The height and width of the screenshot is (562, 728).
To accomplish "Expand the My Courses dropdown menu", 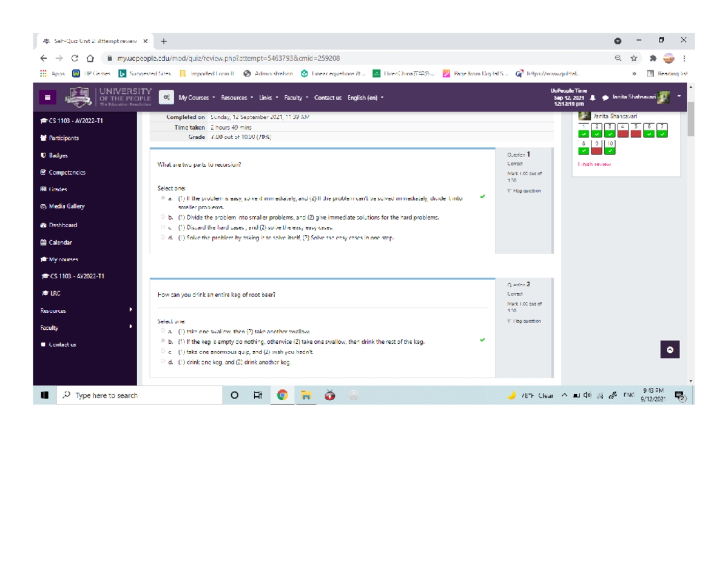I will pyautogui.click(x=196, y=98).
